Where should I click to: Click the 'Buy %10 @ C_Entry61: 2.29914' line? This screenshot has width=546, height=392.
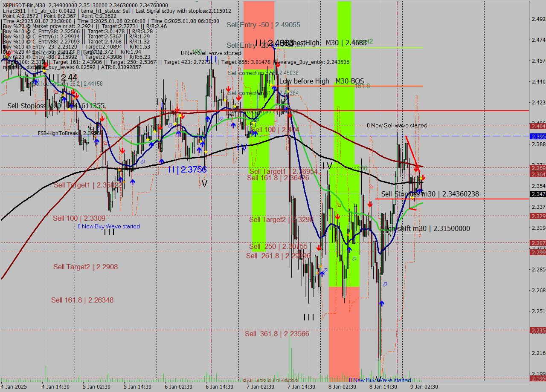coord(76,36)
